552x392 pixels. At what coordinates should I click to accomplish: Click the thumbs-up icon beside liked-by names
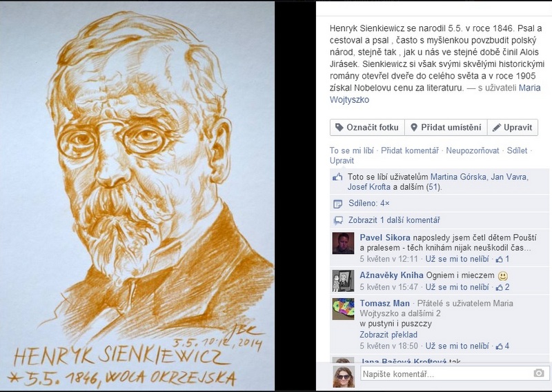[337, 177]
